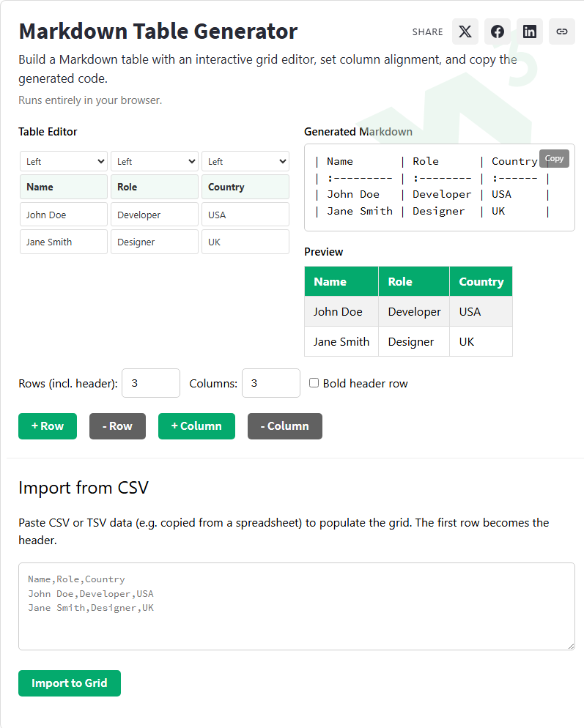The height and width of the screenshot is (728, 584).
Task: Open alignment dropdown for Country column
Action: (245, 162)
